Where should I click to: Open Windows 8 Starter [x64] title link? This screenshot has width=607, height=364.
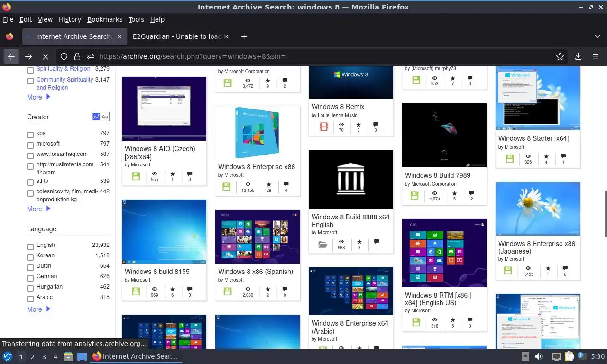coord(533,138)
